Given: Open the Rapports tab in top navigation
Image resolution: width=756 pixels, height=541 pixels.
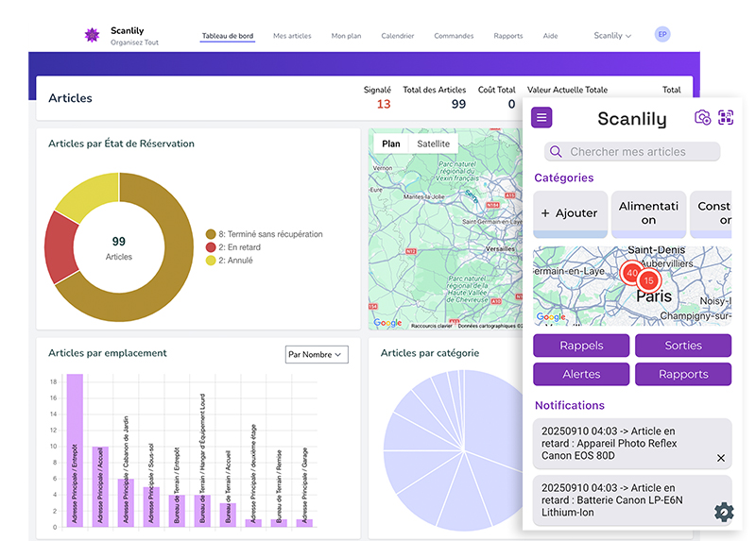Looking at the screenshot, I should point(508,36).
